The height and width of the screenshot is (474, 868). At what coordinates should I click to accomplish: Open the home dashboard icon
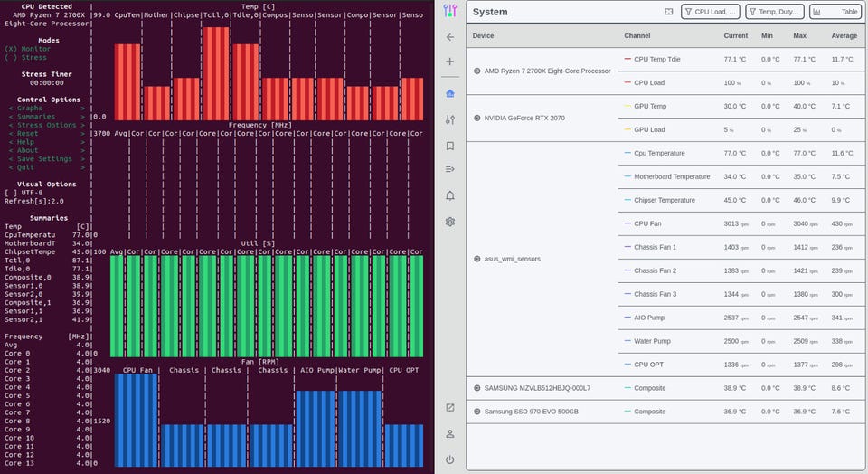[450, 93]
